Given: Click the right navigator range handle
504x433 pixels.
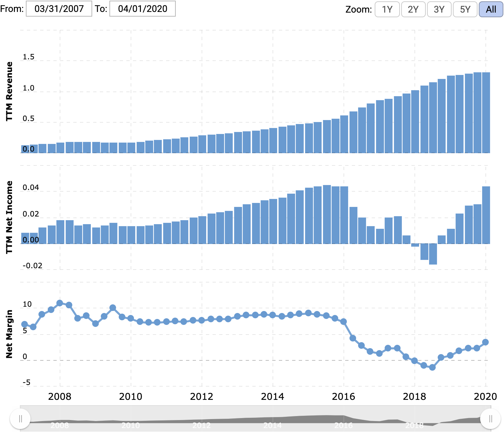Looking at the screenshot, I should coord(490,419).
